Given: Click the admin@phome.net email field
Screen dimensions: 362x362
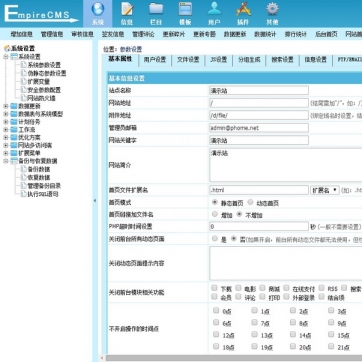Looking at the screenshot, I should (259, 128).
